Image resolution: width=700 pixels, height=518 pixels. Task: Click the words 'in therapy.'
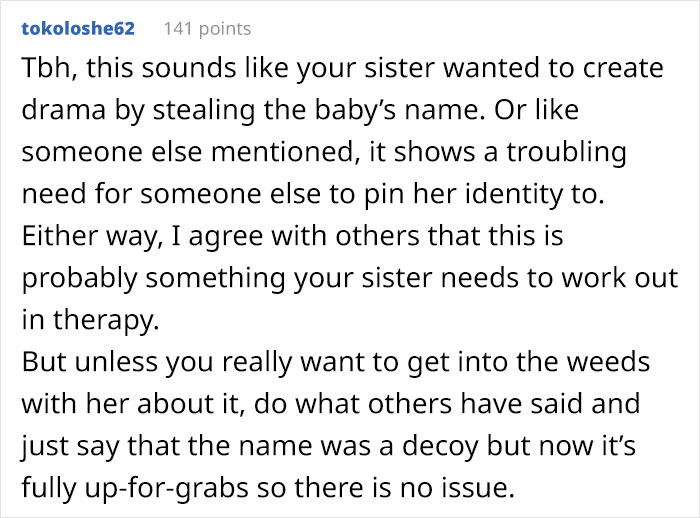click(x=91, y=321)
